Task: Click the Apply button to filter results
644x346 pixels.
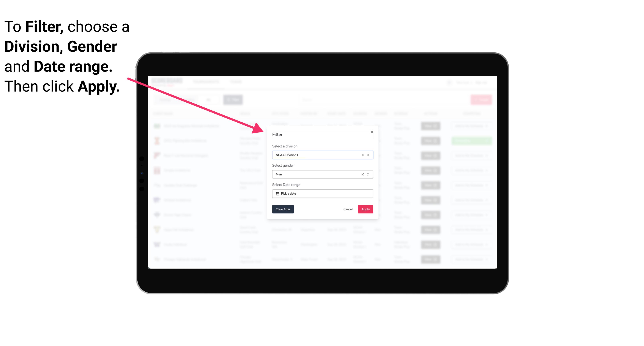Action: (x=365, y=209)
